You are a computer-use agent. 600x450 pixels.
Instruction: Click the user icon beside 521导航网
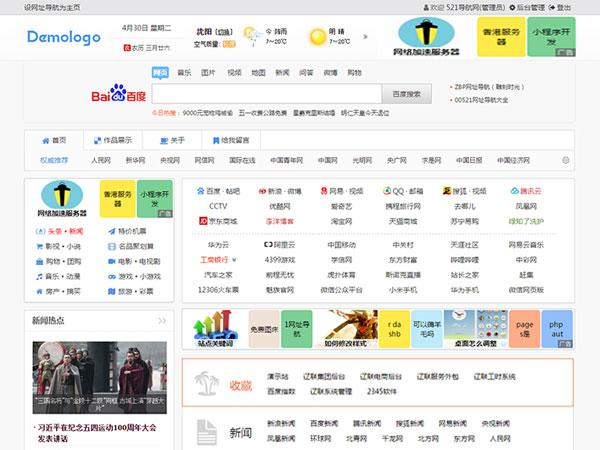click(426, 7)
